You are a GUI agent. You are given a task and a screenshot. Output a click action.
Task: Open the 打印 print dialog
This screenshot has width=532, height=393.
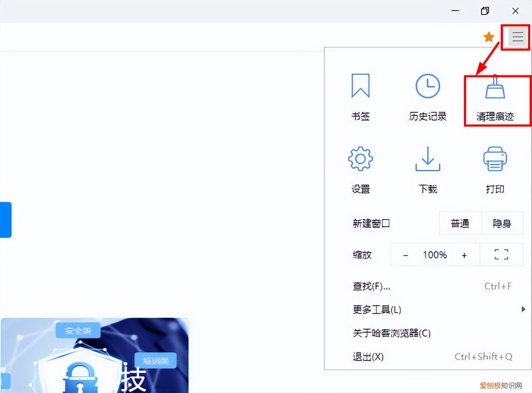495,169
